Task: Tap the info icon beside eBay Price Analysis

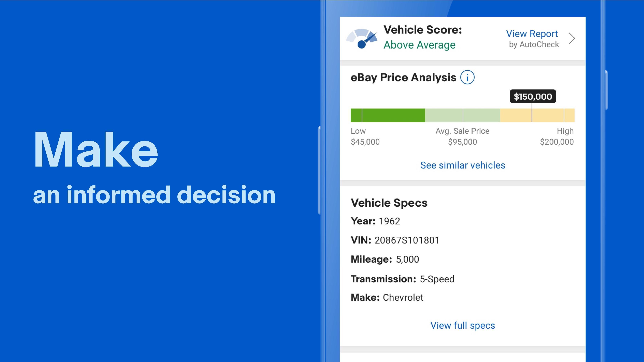Action: tap(467, 77)
